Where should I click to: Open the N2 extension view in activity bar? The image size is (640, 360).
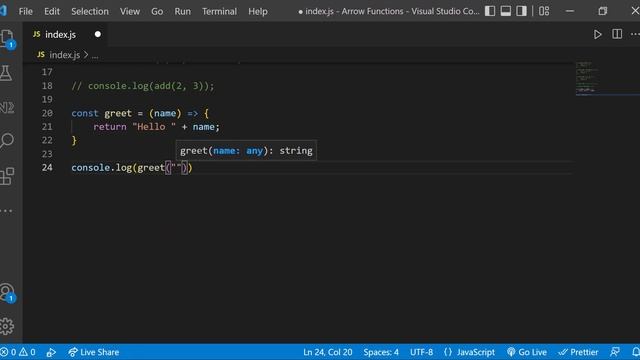(x=7, y=107)
